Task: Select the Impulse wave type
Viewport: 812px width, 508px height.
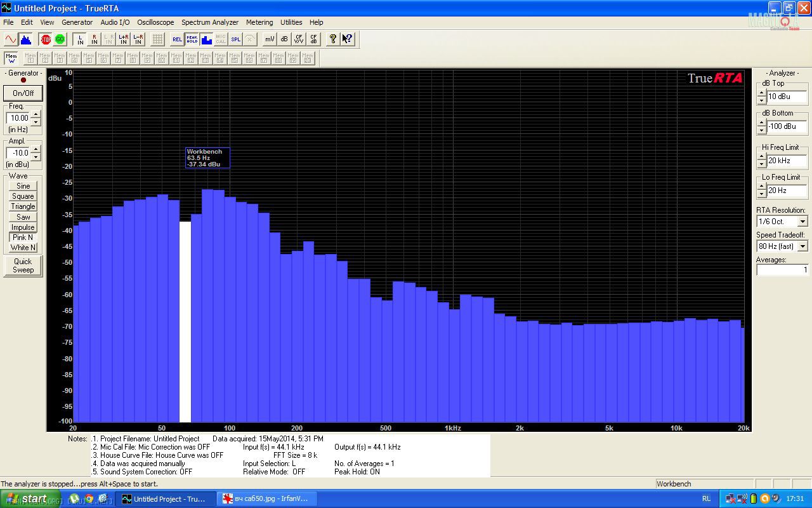Action: [x=23, y=227]
